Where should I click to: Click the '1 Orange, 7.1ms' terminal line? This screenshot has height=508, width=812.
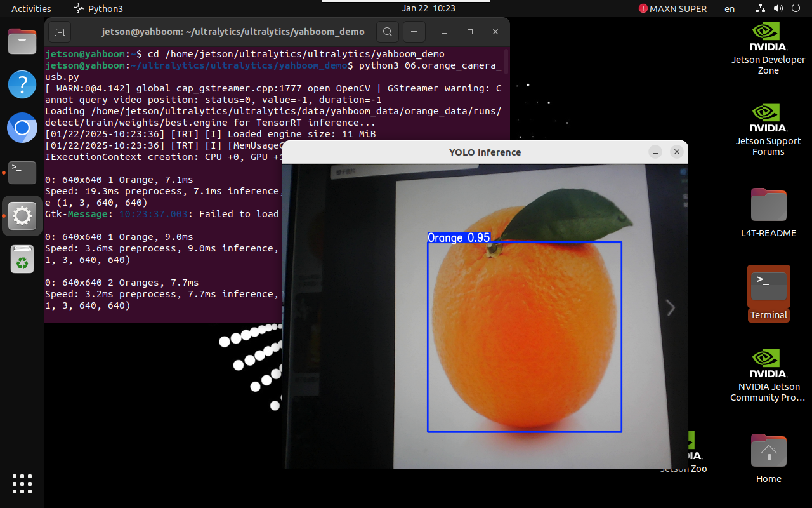(x=119, y=180)
